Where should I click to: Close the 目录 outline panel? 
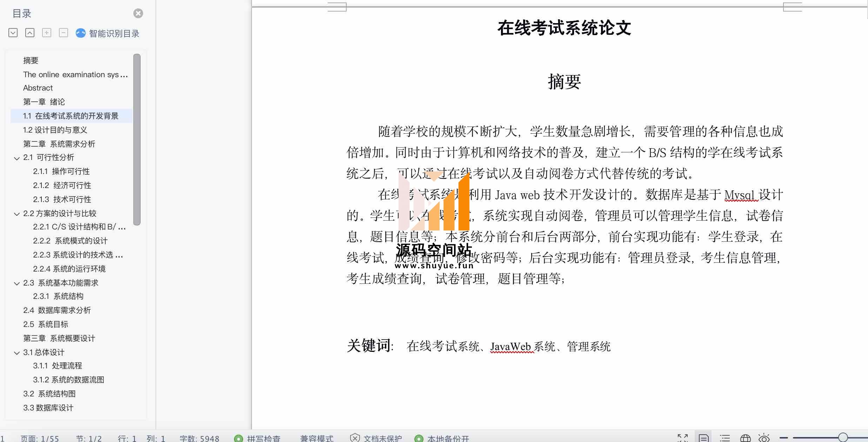pos(138,13)
